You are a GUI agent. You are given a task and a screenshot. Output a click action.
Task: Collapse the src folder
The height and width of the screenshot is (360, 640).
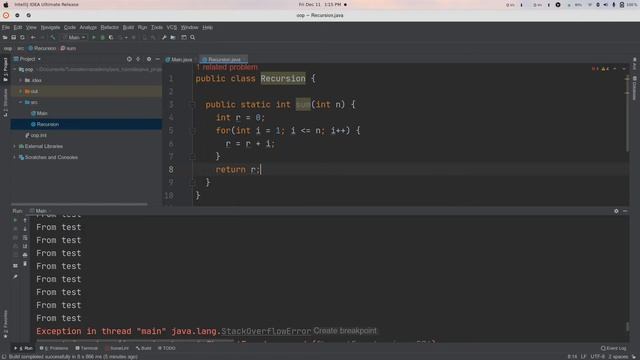coord(20,102)
